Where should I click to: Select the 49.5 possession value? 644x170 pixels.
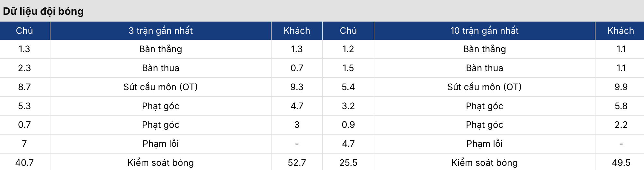[x=621, y=163]
